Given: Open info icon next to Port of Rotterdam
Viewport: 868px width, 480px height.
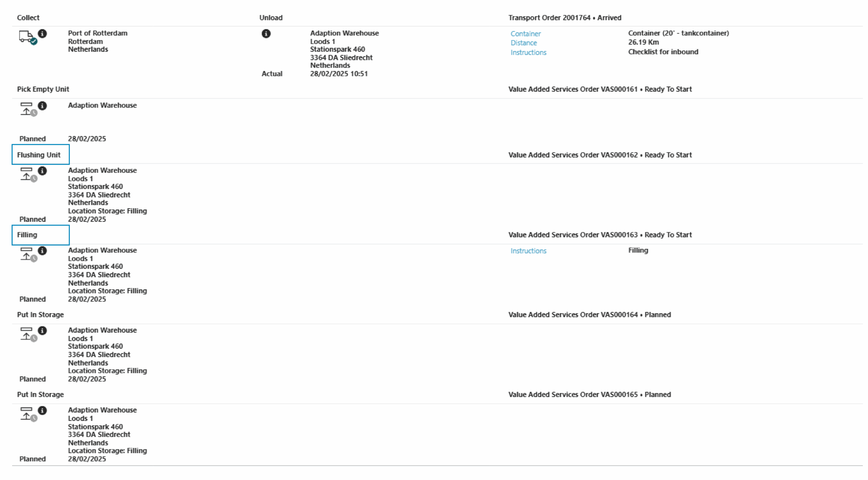Looking at the screenshot, I should coord(42,34).
